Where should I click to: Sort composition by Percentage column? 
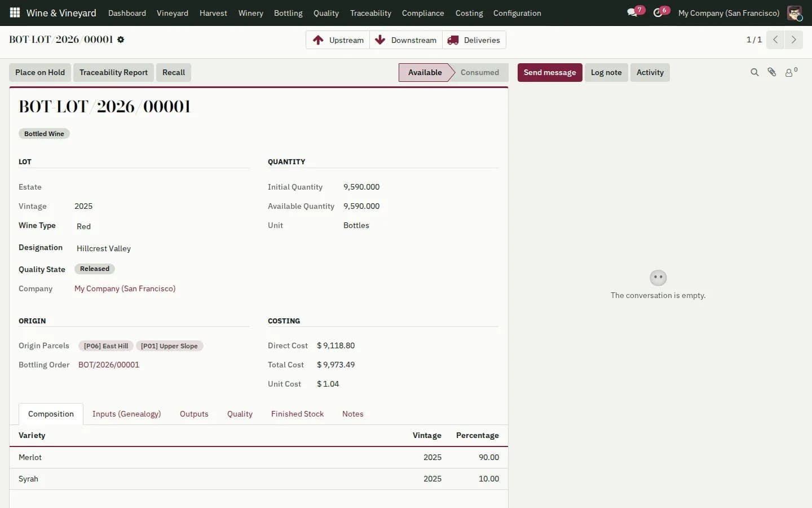[477, 435]
